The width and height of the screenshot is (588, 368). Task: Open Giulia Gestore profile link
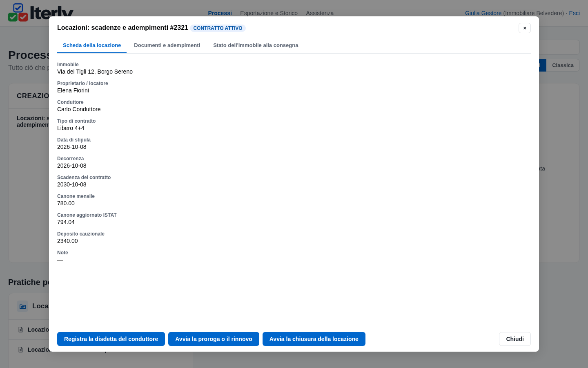point(483,13)
